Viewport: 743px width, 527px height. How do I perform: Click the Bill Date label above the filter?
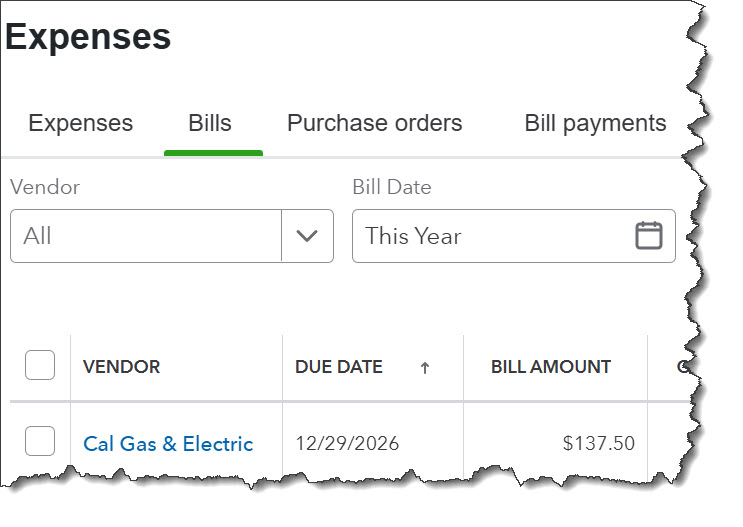coord(392,187)
